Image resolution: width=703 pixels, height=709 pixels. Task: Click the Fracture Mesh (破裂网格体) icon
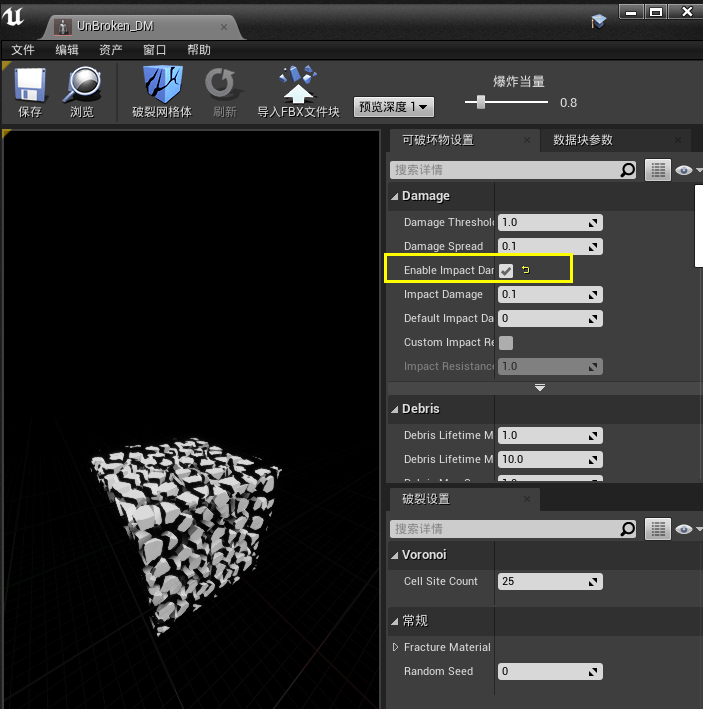coord(161,85)
